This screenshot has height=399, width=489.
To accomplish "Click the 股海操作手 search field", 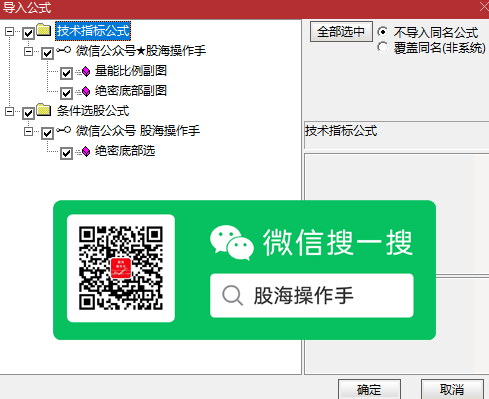I will point(312,295).
